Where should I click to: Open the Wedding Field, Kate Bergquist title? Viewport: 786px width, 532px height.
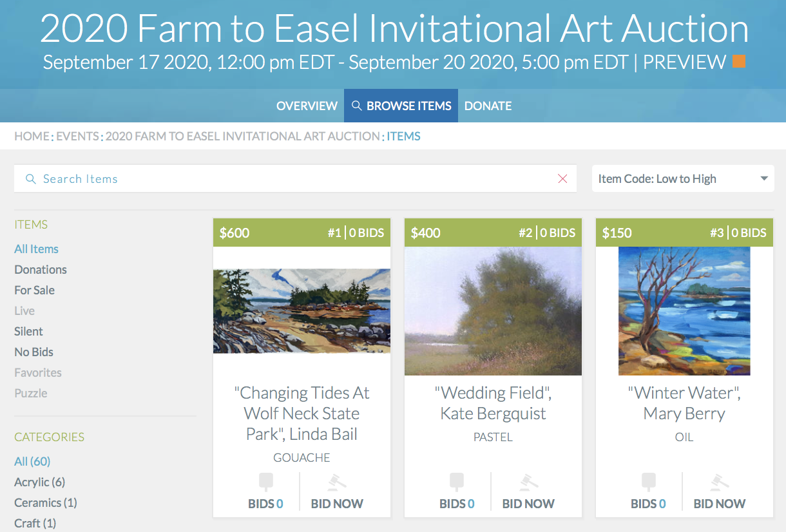pos(493,403)
